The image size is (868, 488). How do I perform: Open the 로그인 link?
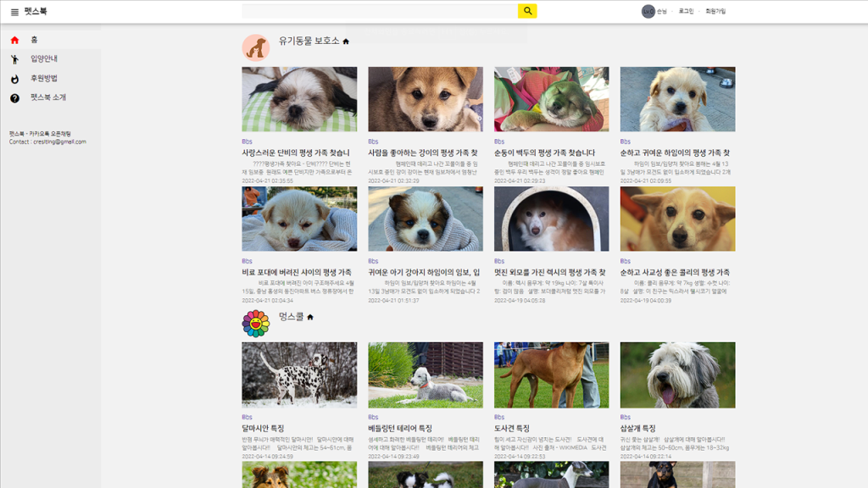tap(686, 12)
